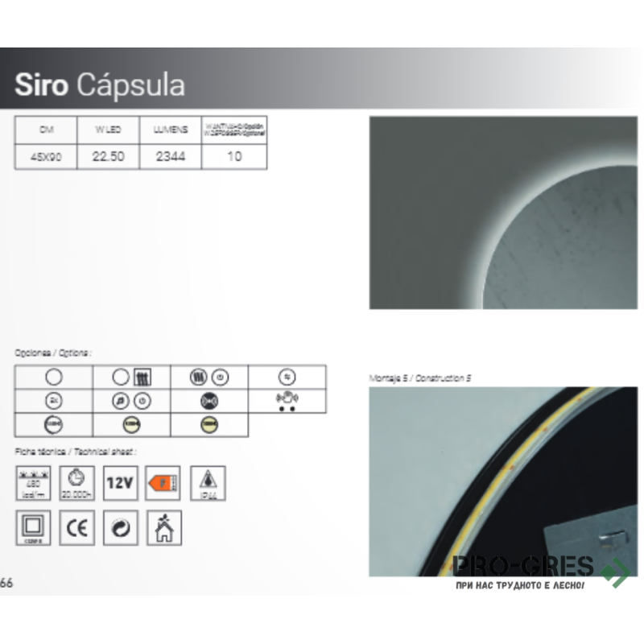
Task: Click the Class II double square icon
Action: [33, 528]
